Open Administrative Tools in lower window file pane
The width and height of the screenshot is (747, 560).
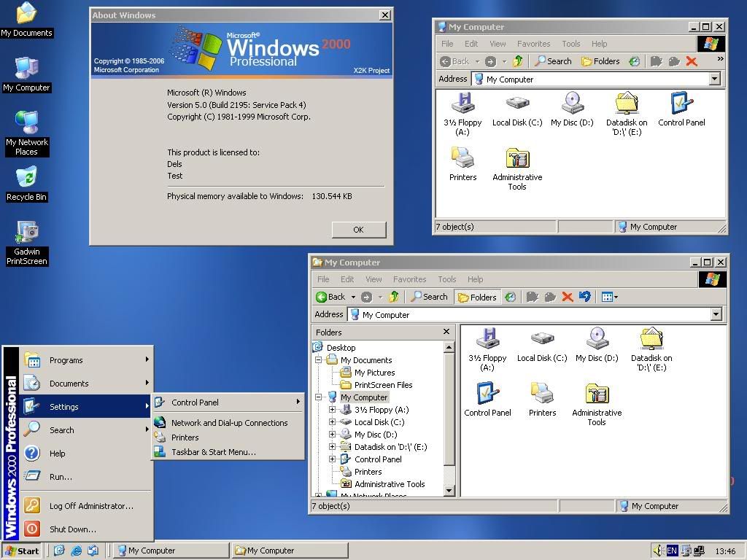point(597,405)
